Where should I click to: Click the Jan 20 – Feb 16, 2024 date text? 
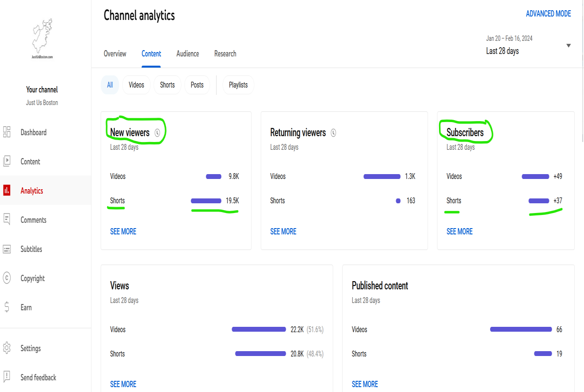pyautogui.click(x=509, y=38)
